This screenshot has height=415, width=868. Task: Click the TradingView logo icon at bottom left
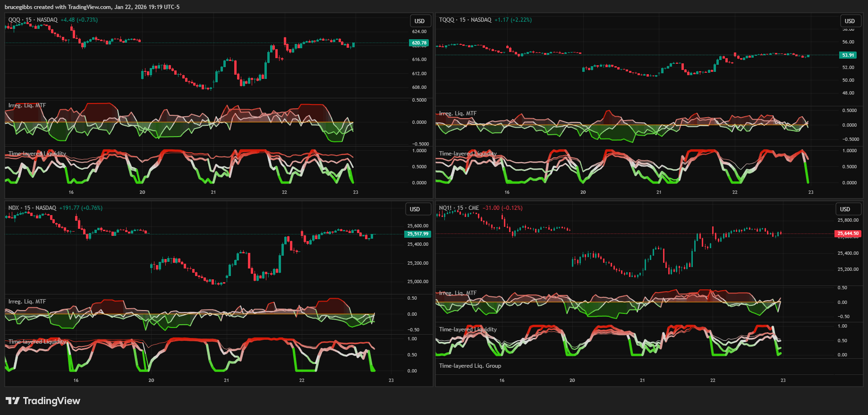click(x=12, y=401)
